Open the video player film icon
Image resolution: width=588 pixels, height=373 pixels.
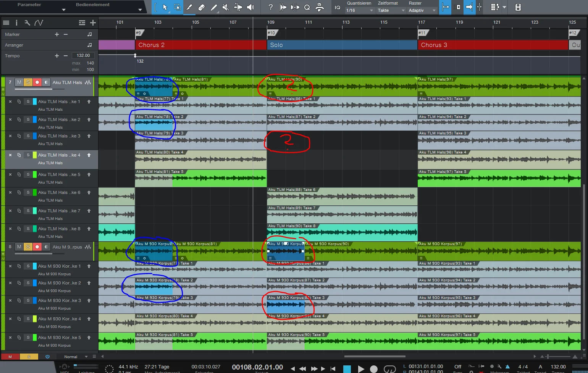click(518, 7)
